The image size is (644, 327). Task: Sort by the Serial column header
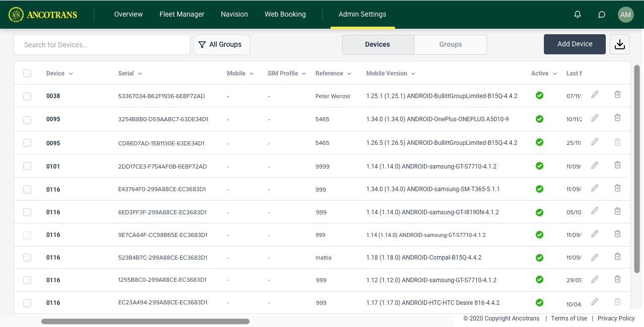tap(130, 73)
